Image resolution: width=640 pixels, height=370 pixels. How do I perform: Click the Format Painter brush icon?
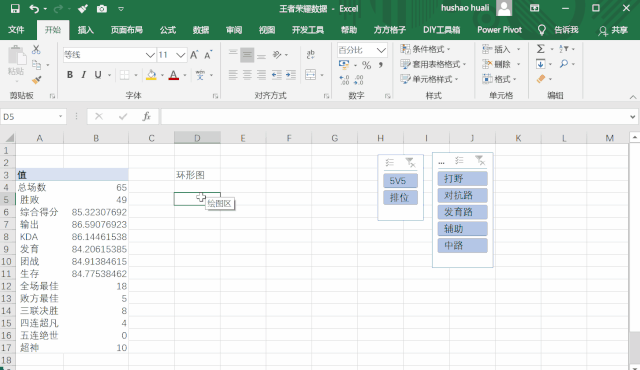coord(36,80)
